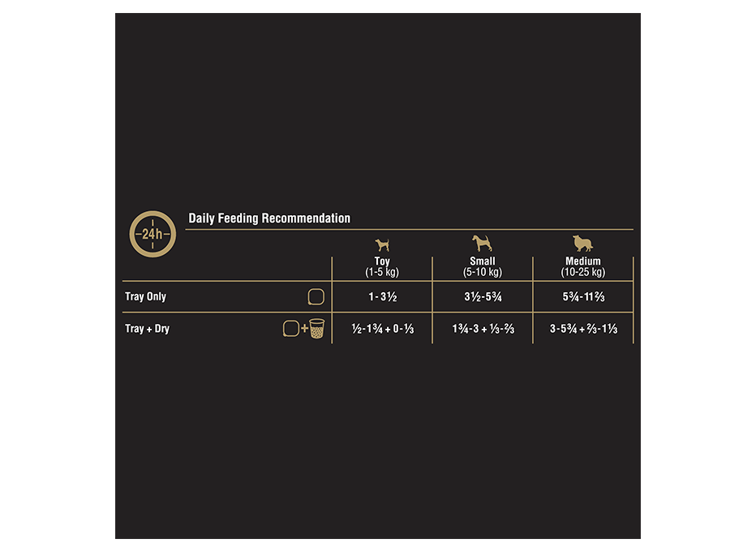Click the plus sign between tray and cup

pos(304,329)
